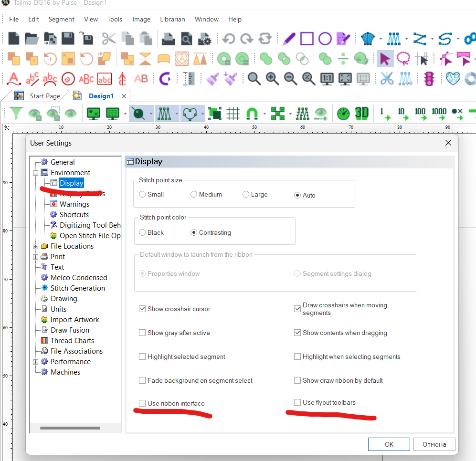Select the purple pen drawing tool
The height and width of the screenshot is (461, 476).
point(289,39)
